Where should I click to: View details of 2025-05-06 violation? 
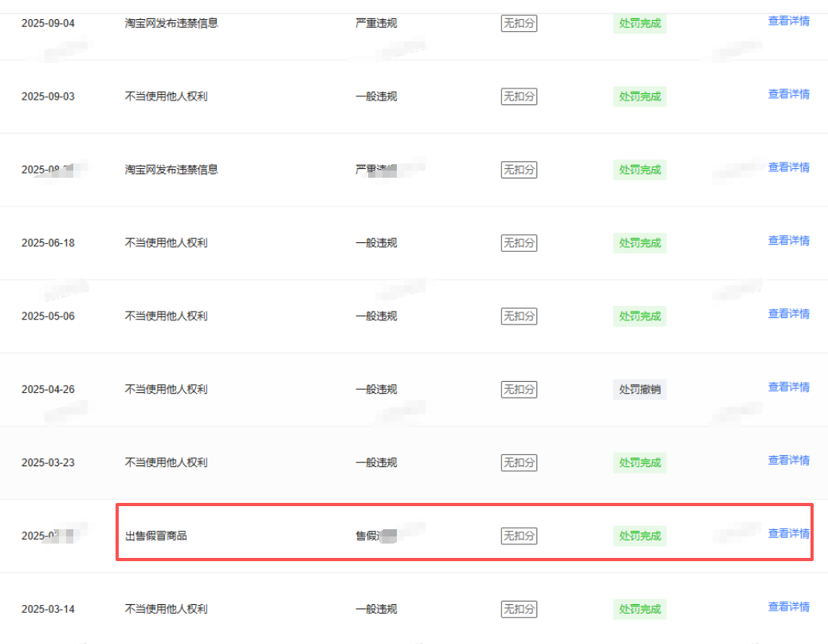(788, 314)
